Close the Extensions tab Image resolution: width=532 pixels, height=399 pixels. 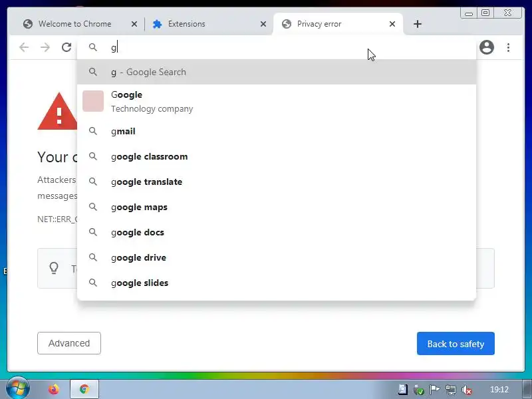tap(263, 24)
